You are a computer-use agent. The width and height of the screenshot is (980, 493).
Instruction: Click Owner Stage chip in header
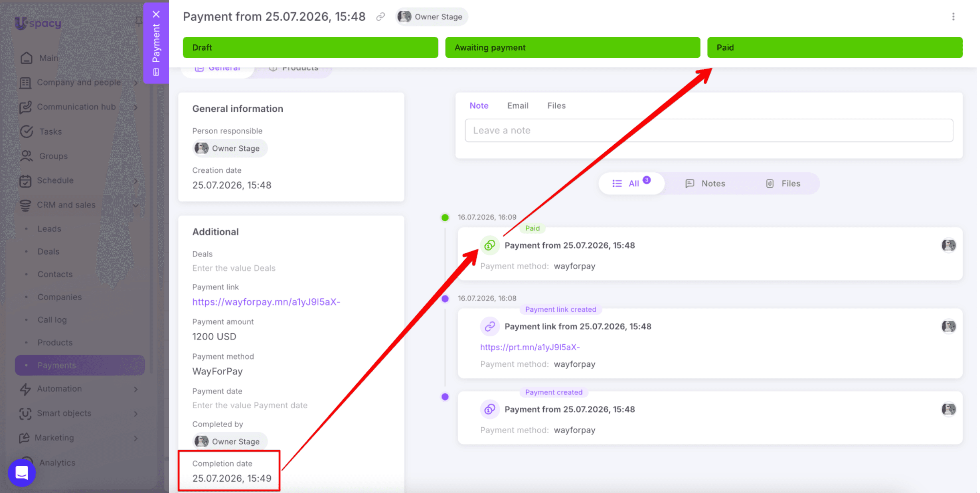coord(431,17)
